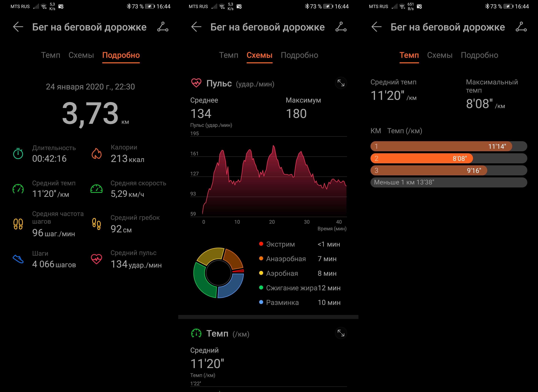Viewport: 538px width, 392px height.
Task: Switch to Темп tab on middle screen
Action: [229, 55]
